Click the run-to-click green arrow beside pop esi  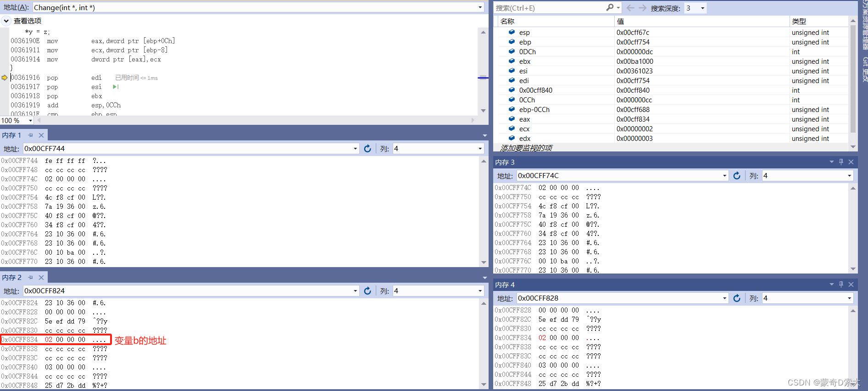[x=116, y=87]
